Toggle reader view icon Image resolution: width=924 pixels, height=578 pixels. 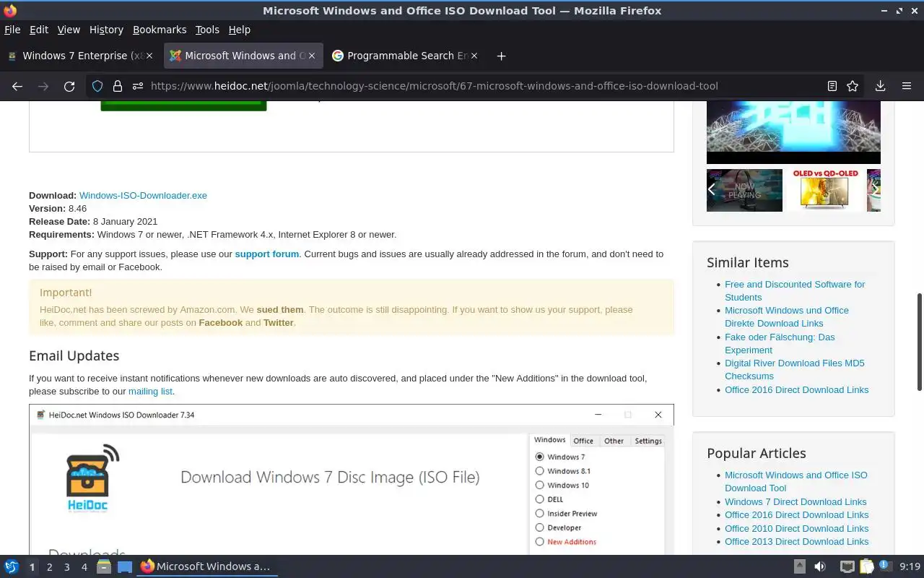pyautogui.click(x=832, y=86)
